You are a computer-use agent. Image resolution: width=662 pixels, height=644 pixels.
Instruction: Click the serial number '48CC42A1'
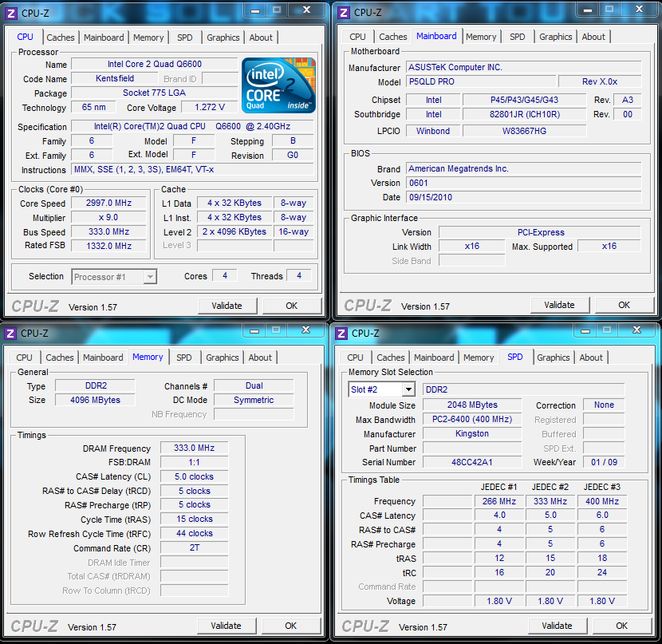472,462
